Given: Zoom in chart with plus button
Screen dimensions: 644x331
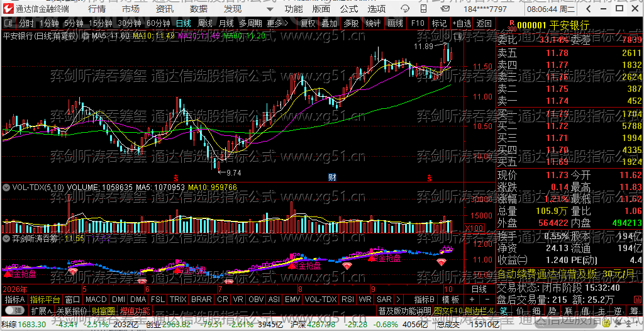Looking at the screenshot, I should pyautogui.click(x=472, y=299).
